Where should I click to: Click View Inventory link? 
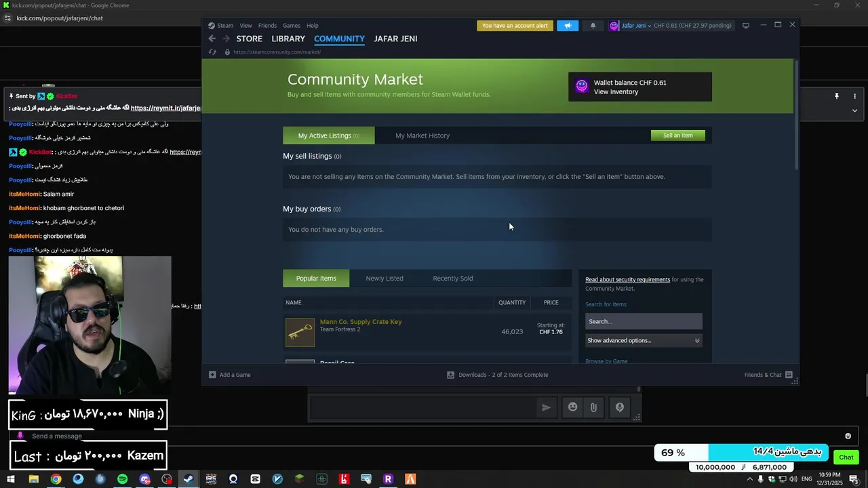tap(616, 91)
